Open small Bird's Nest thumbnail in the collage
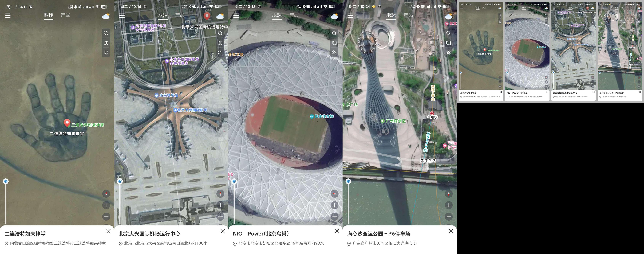This screenshot has width=644, height=254. pyautogui.click(x=527, y=51)
